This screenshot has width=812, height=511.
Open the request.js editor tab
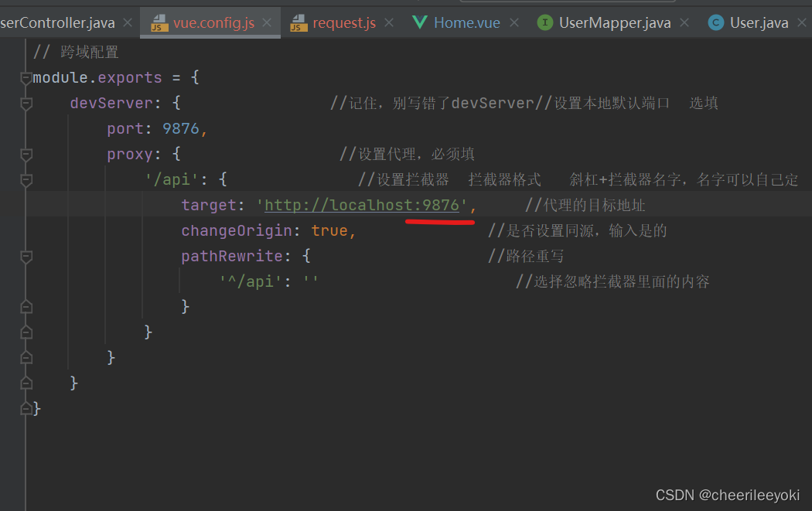pyautogui.click(x=344, y=22)
